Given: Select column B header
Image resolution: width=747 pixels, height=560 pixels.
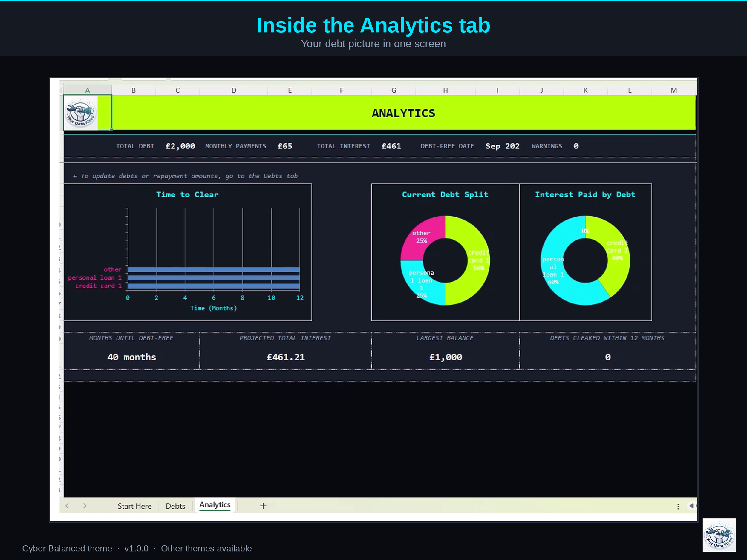Looking at the screenshot, I should pyautogui.click(x=133, y=90).
